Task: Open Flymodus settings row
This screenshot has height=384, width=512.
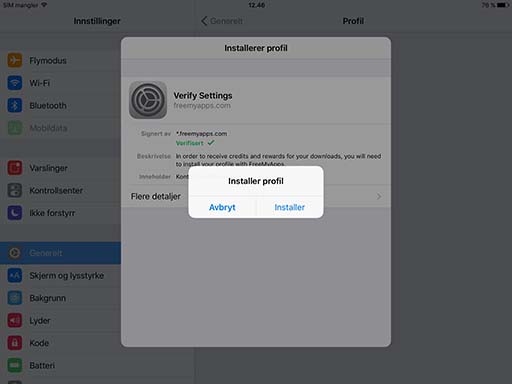Action: 60,60
